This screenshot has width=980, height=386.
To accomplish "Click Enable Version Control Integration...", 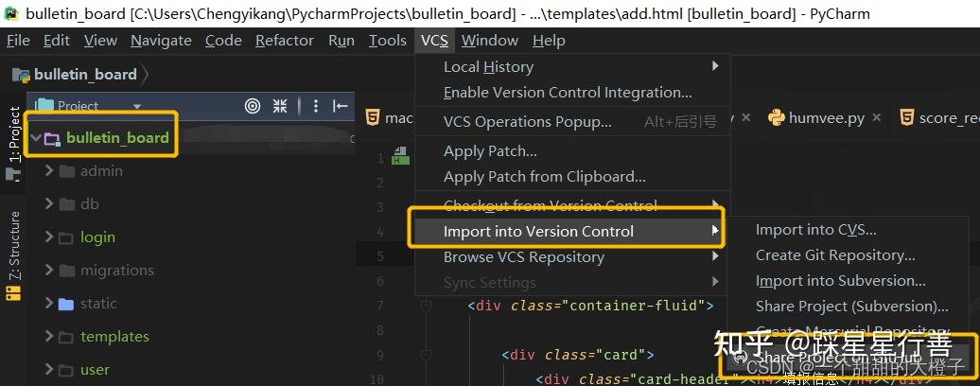I will tap(568, 93).
